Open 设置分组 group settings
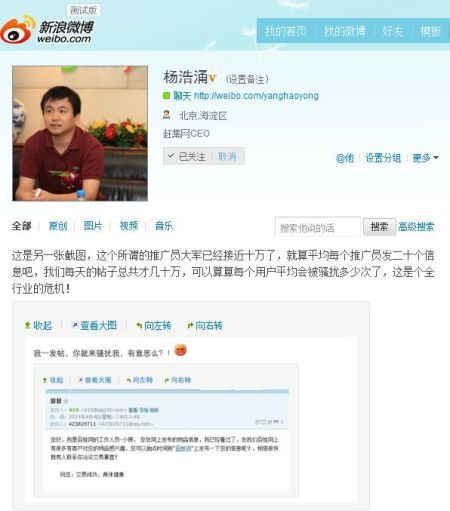450x511 pixels. coord(383,157)
